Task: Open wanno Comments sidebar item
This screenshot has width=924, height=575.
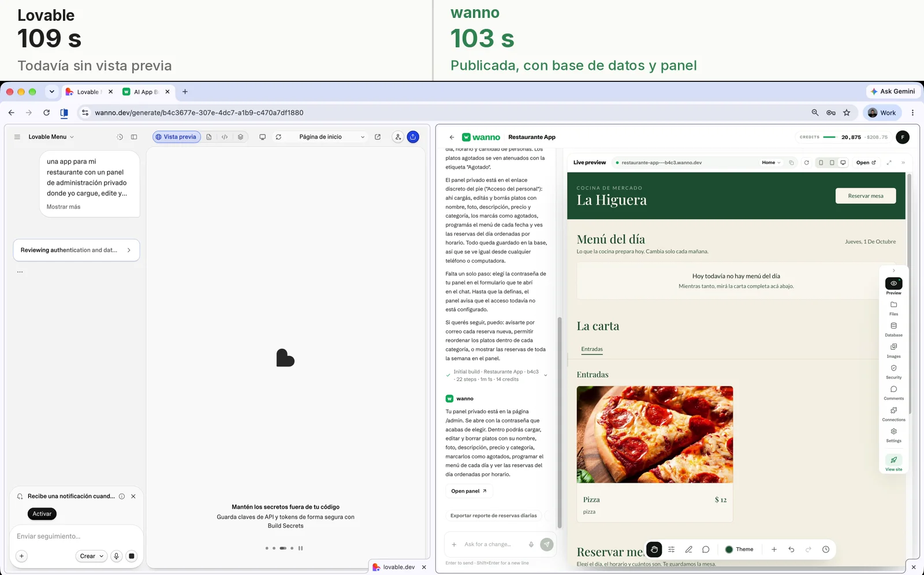Action: click(x=893, y=393)
